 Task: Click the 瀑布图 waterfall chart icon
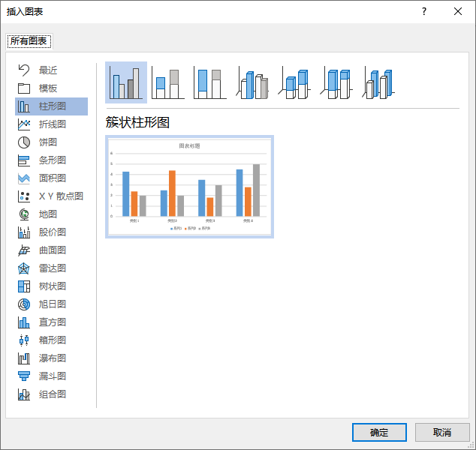24,358
